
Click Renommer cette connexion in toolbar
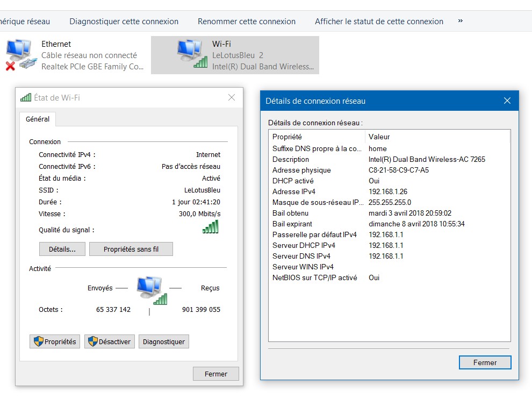(247, 22)
